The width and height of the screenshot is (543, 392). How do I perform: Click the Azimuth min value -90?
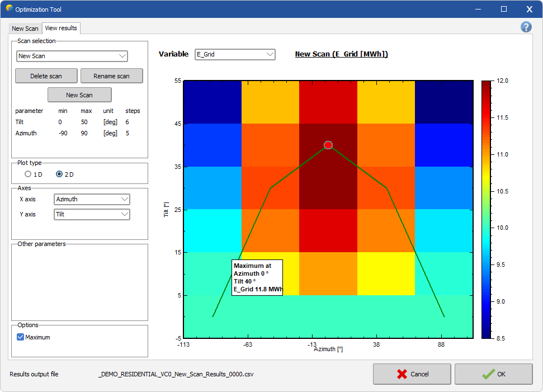click(63, 133)
